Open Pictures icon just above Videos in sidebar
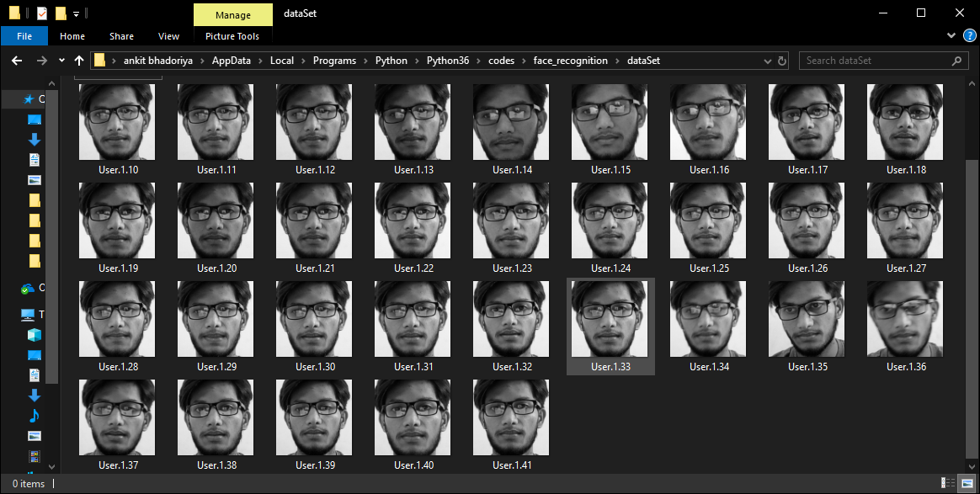Screen dimensions: 980x494 tap(35, 436)
